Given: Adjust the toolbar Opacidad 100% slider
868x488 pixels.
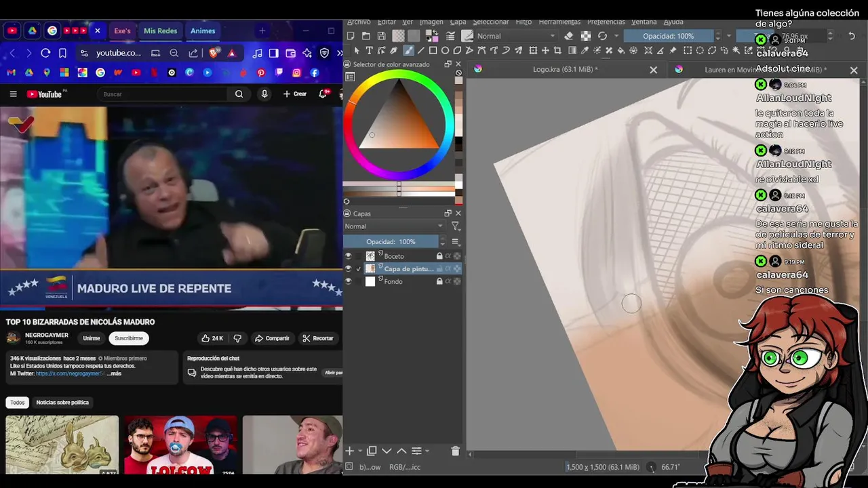Looking at the screenshot, I should 668,36.
